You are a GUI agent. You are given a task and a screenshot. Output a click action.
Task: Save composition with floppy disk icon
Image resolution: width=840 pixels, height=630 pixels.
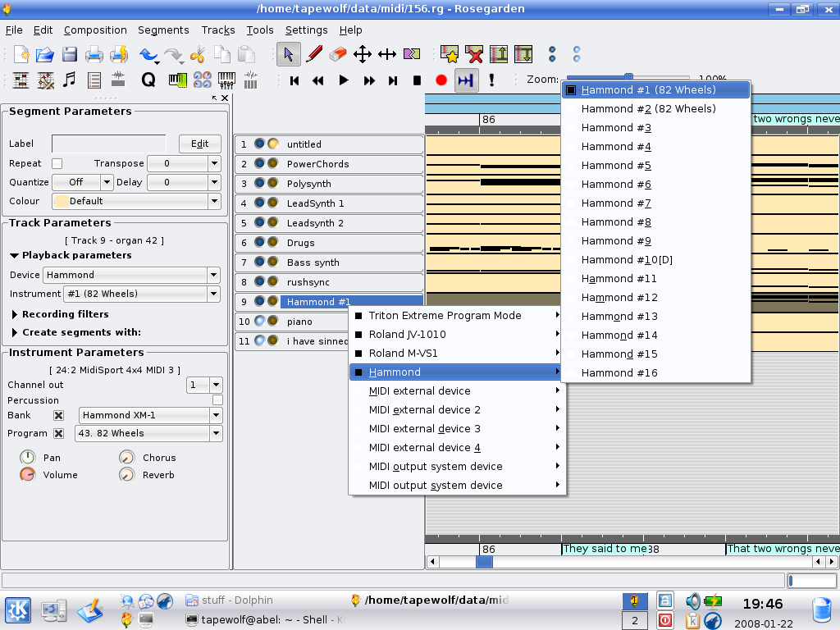click(x=70, y=54)
